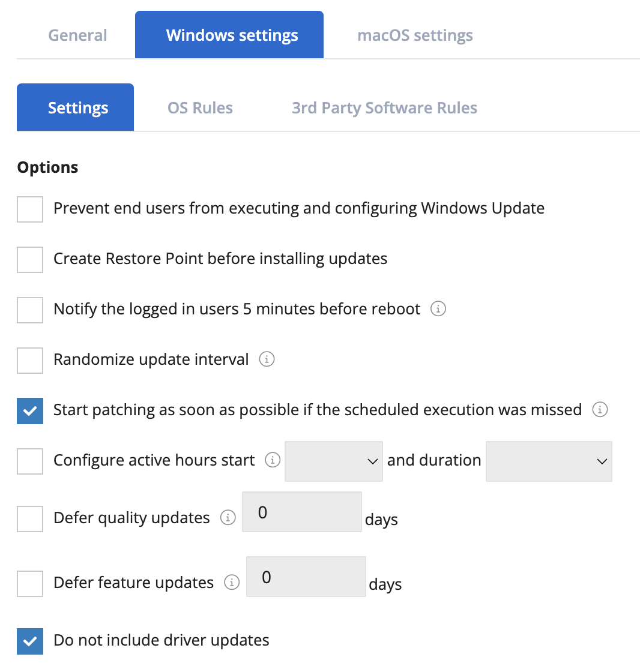The height and width of the screenshot is (672, 640).
Task: Click info icon beside Defer quality updates
Action: pyautogui.click(x=228, y=517)
